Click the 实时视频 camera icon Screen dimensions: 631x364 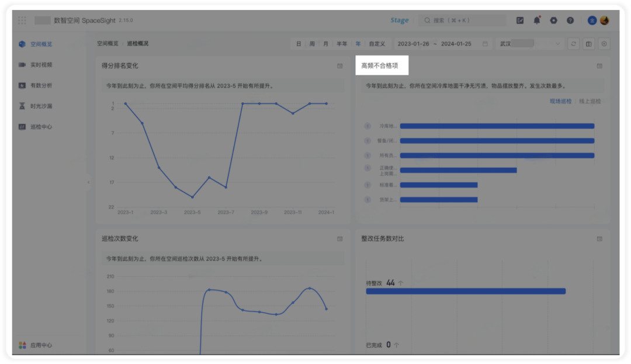[x=22, y=65]
